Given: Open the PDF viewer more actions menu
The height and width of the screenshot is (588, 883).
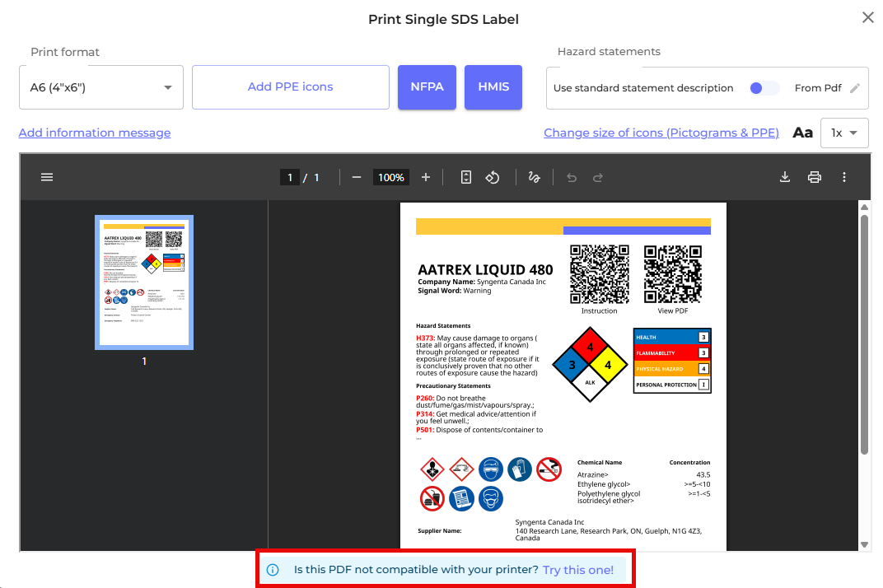Looking at the screenshot, I should pyautogui.click(x=844, y=177).
